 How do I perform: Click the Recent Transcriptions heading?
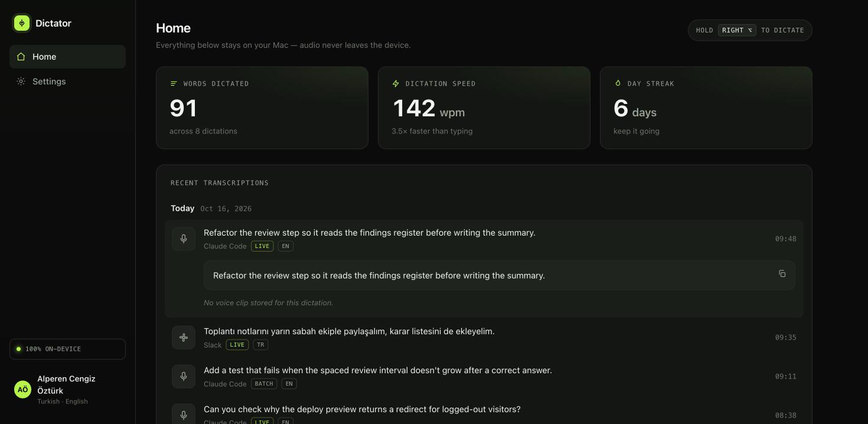(220, 183)
